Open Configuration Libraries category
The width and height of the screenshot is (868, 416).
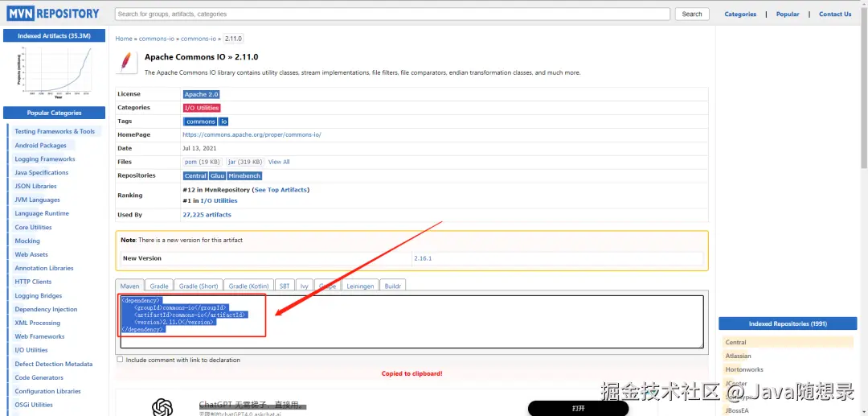47,392
